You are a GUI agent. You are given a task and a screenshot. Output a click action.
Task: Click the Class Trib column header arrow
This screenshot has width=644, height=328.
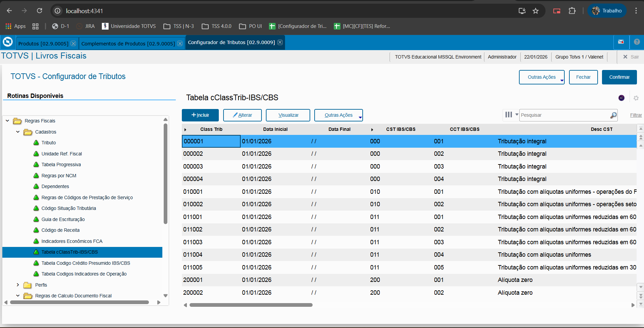click(x=185, y=130)
